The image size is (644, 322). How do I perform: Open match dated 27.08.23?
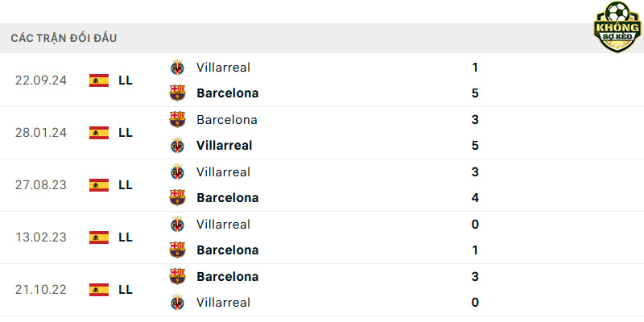click(x=322, y=185)
